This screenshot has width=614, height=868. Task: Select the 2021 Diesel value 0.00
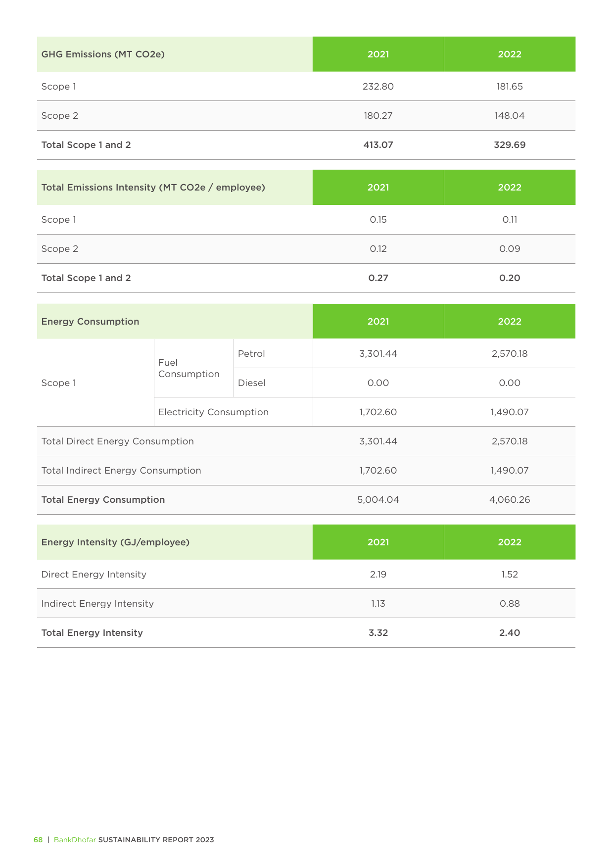[378, 383]
